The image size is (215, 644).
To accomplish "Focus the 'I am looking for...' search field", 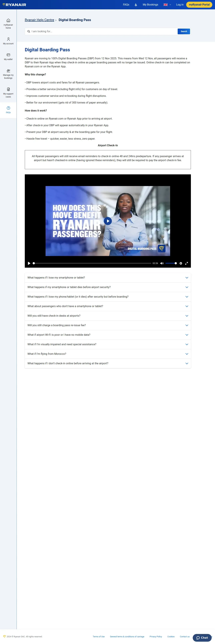I will [104, 31].
